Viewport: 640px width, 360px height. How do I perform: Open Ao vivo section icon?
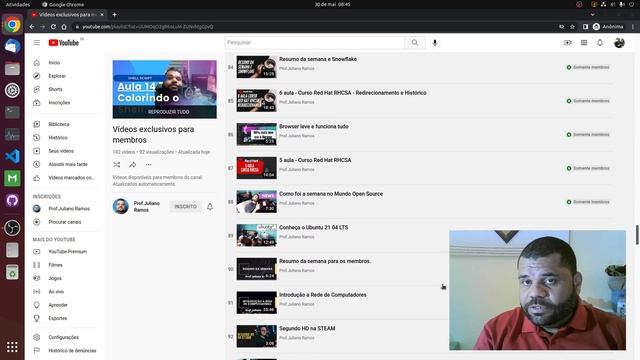(x=37, y=291)
